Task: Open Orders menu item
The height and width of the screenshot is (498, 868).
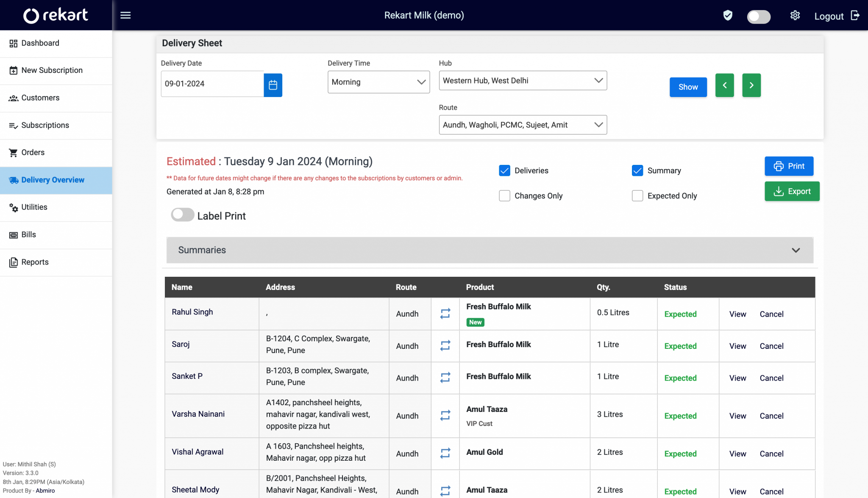Action: click(x=56, y=153)
